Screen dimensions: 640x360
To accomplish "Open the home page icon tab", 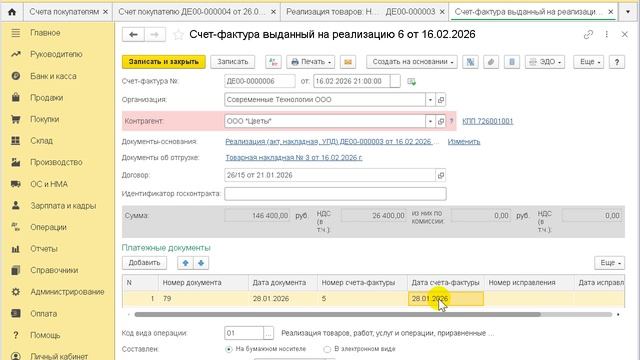I will [12, 12].
